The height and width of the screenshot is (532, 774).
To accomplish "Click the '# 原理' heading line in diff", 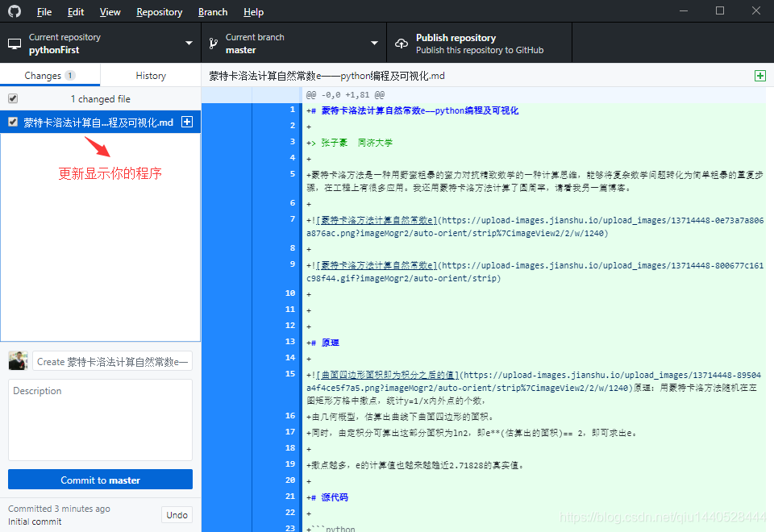I will click(x=325, y=343).
